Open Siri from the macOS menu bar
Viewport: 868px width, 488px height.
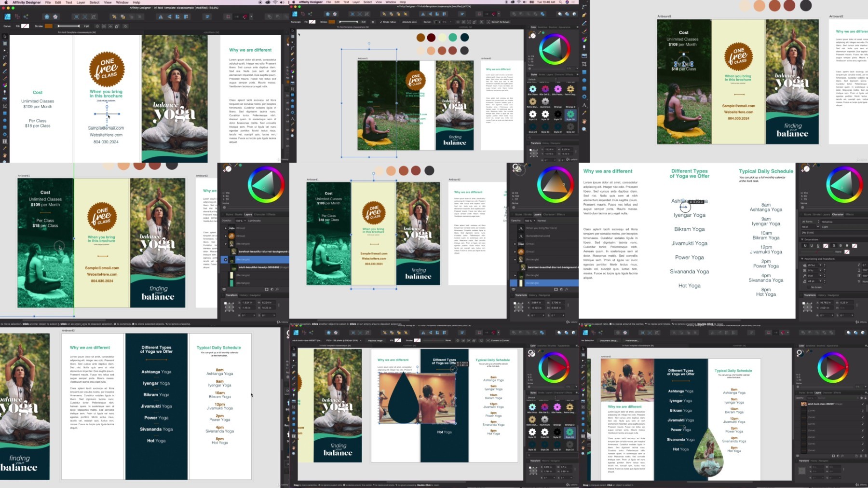(x=567, y=2)
